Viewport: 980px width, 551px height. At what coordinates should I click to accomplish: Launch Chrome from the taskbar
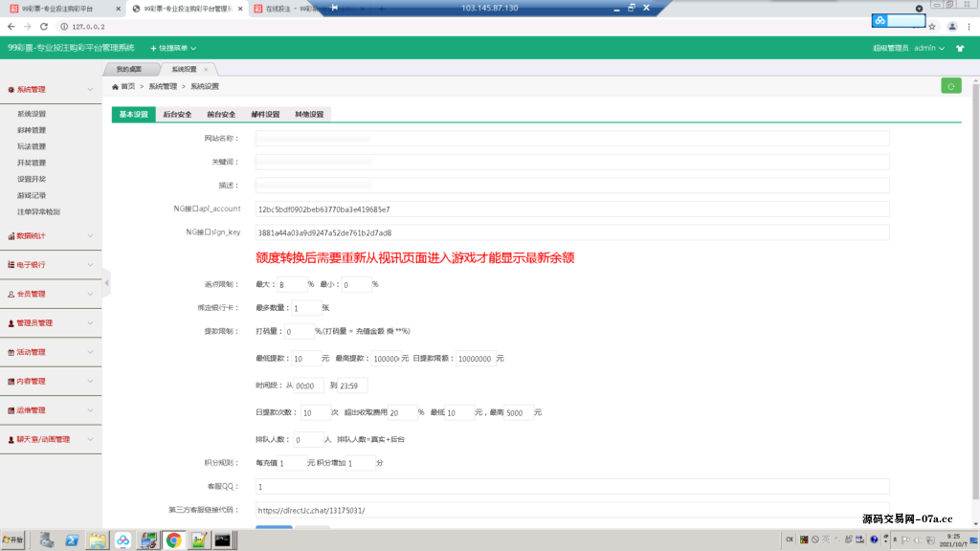click(x=172, y=541)
